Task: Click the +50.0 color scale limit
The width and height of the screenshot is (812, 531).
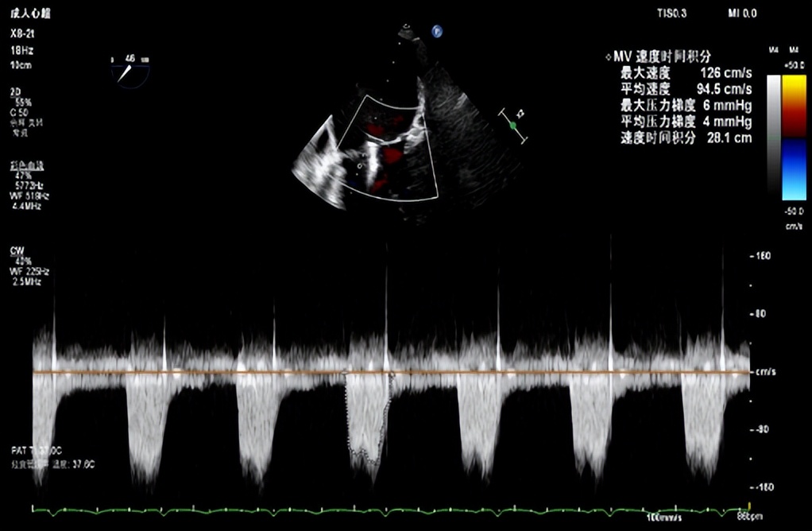Action: 794,65
